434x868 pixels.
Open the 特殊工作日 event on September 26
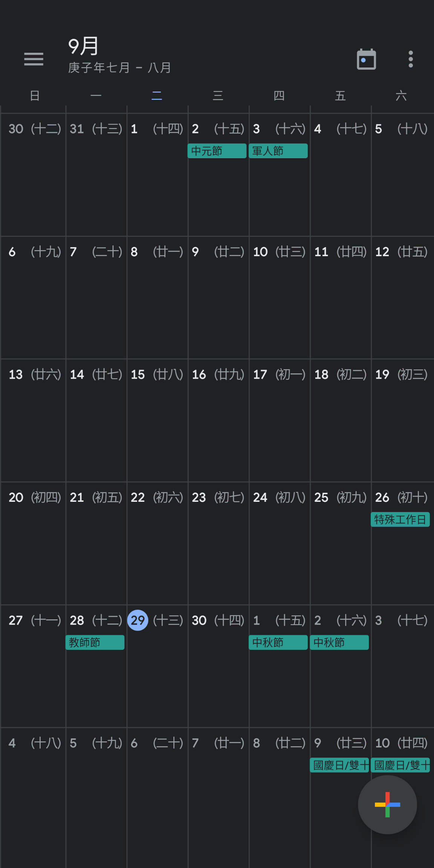pos(400,520)
